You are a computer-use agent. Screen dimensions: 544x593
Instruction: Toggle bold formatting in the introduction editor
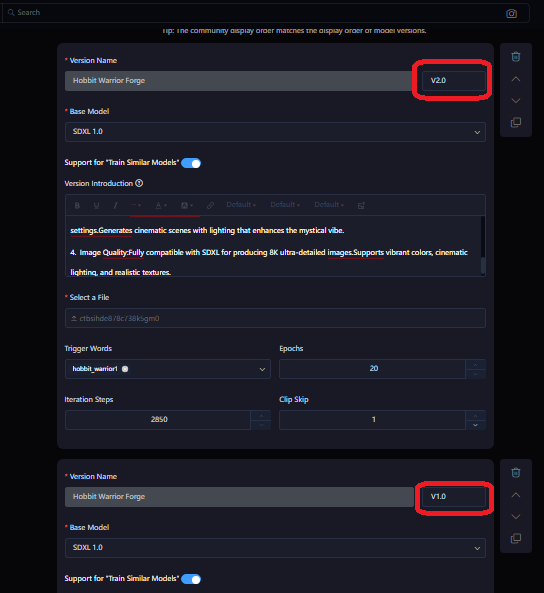[x=77, y=205]
